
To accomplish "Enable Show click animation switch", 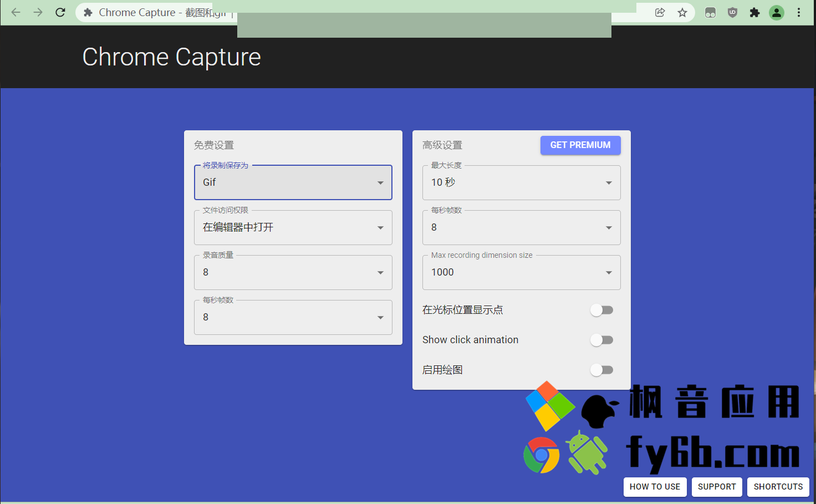I will coord(601,340).
